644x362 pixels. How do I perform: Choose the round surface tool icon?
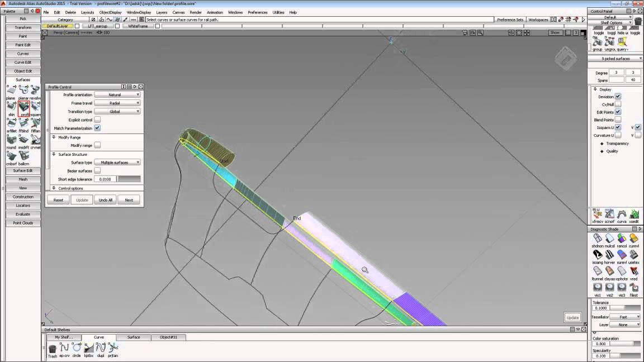(12, 140)
